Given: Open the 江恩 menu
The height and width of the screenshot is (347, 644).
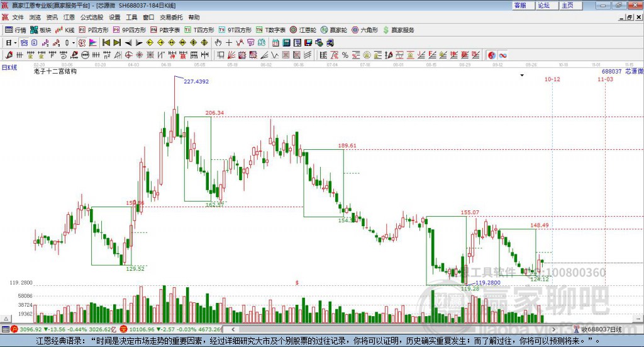Looking at the screenshot, I should pyautogui.click(x=69, y=17).
